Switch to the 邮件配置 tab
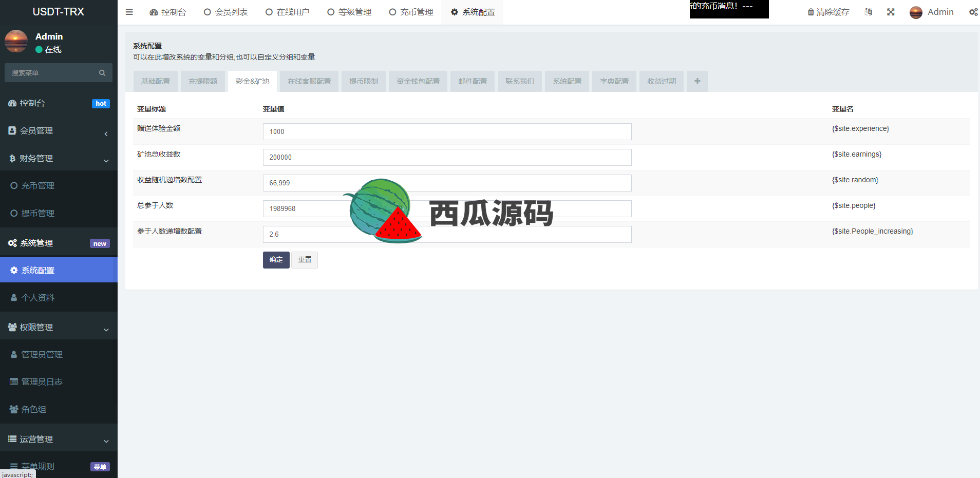 pyautogui.click(x=473, y=81)
